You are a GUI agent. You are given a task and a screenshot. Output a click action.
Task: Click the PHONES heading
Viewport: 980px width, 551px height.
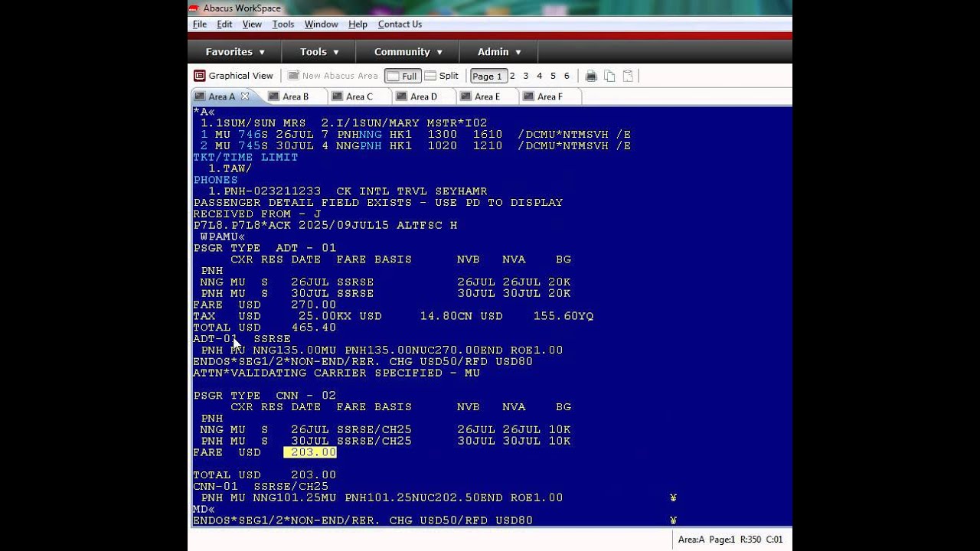[215, 180]
